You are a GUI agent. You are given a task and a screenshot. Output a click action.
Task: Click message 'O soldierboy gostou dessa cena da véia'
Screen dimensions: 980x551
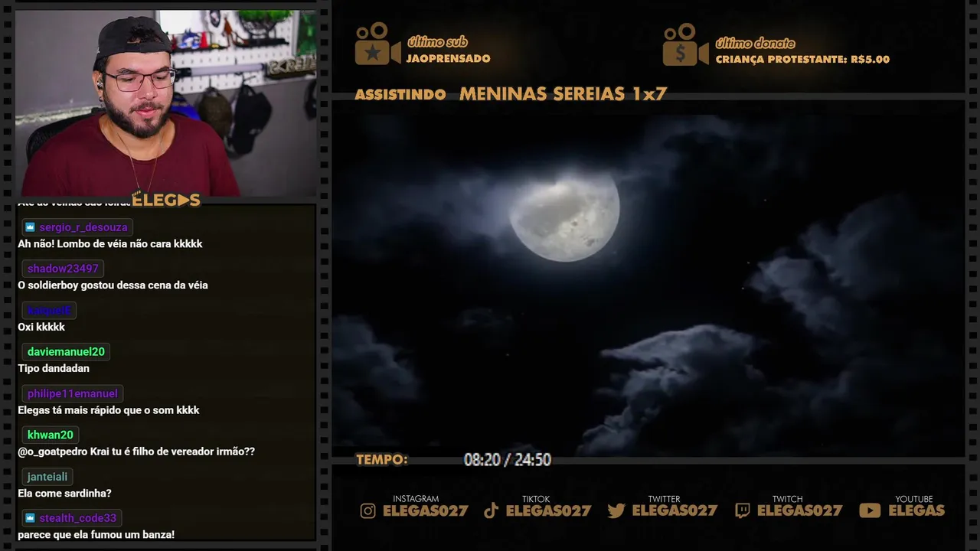(x=113, y=285)
